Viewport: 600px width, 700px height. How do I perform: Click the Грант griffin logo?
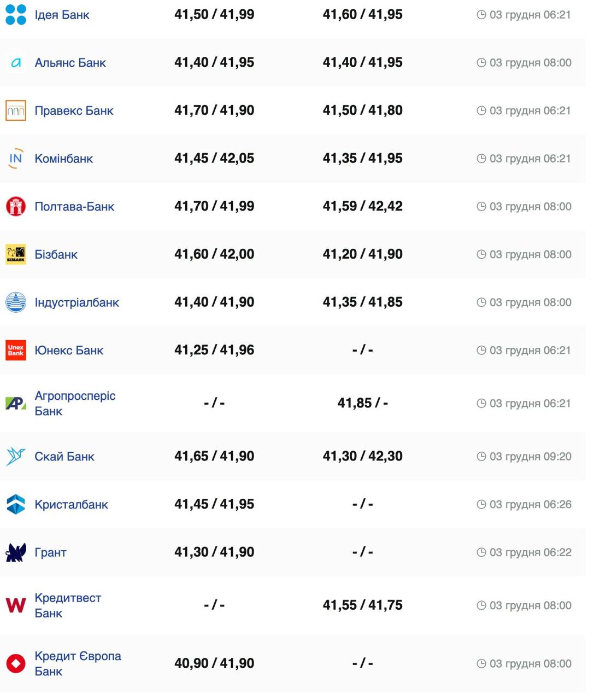16,552
